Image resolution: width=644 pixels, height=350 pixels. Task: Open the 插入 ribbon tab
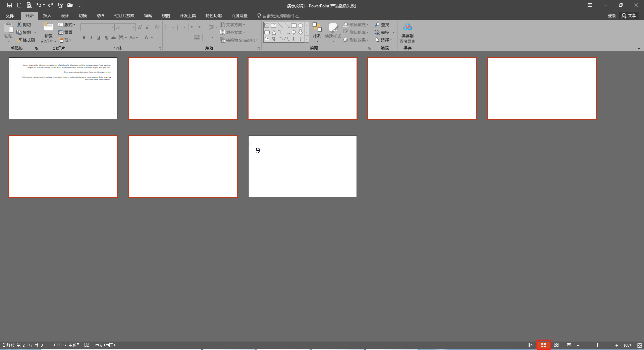coord(47,16)
